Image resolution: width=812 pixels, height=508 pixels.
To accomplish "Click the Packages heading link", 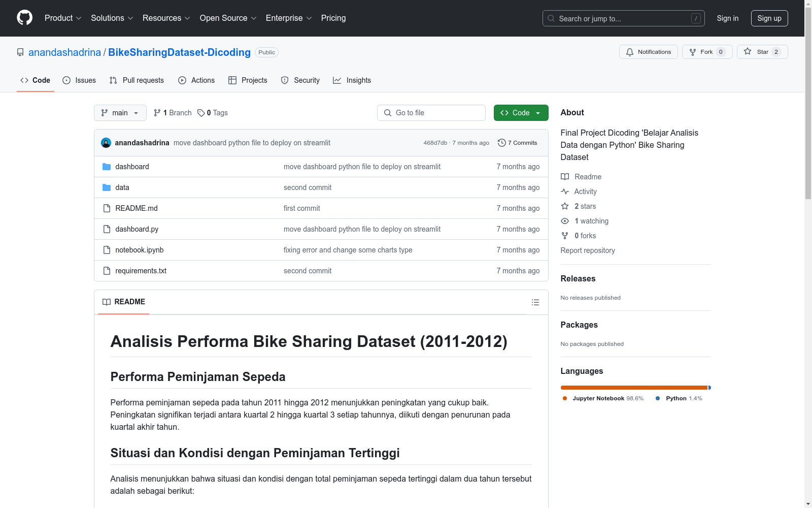I will 579,325.
